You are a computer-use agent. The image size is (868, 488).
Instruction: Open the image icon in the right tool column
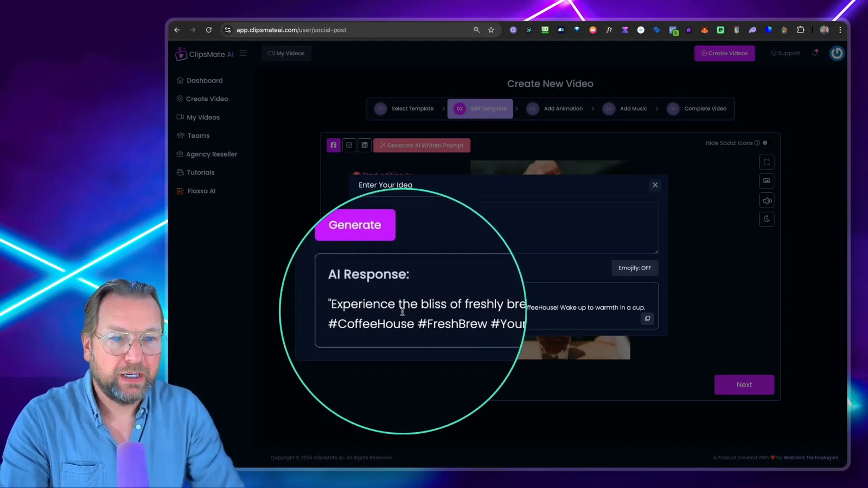(767, 181)
